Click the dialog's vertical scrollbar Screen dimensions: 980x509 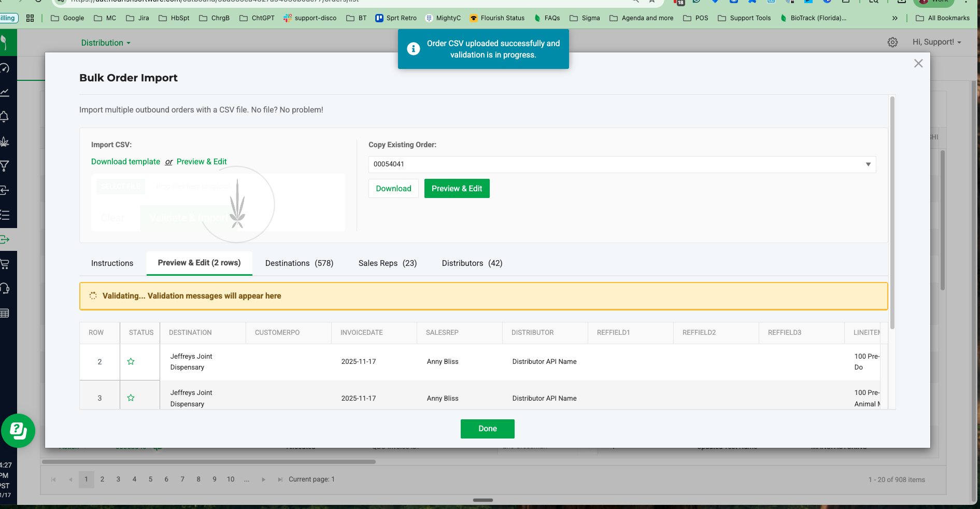coord(892,213)
